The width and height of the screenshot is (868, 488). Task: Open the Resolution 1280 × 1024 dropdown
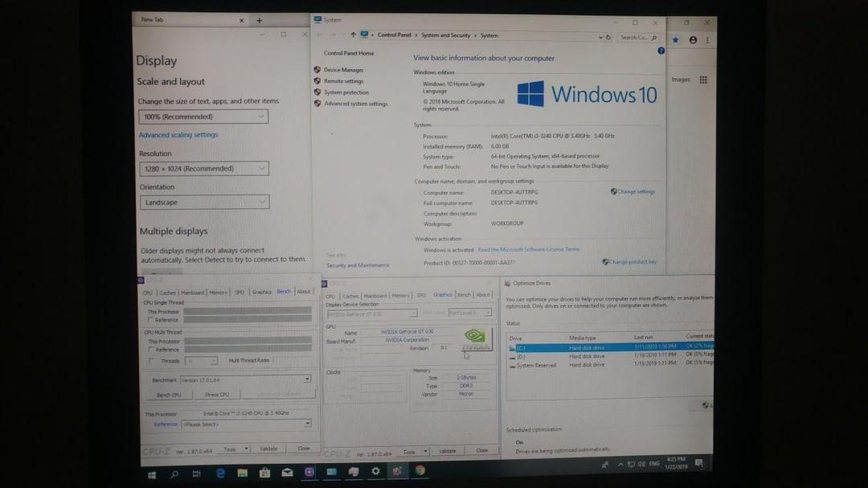click(204, 168)
